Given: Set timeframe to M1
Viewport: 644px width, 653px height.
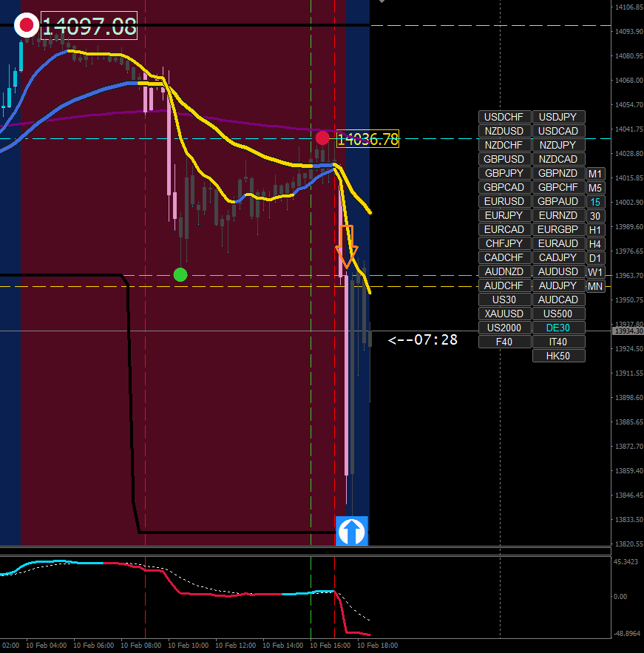Looking at the screenshot, I should [x=595, y=174].
